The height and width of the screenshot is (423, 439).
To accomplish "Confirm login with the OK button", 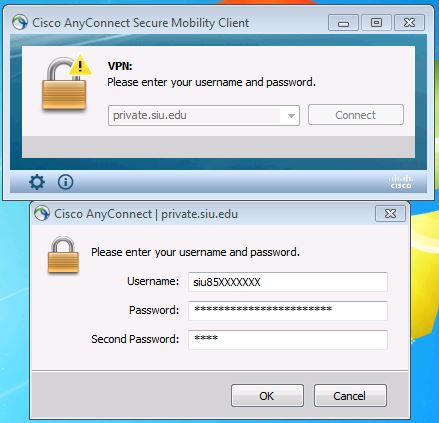I will pos(267,396).
